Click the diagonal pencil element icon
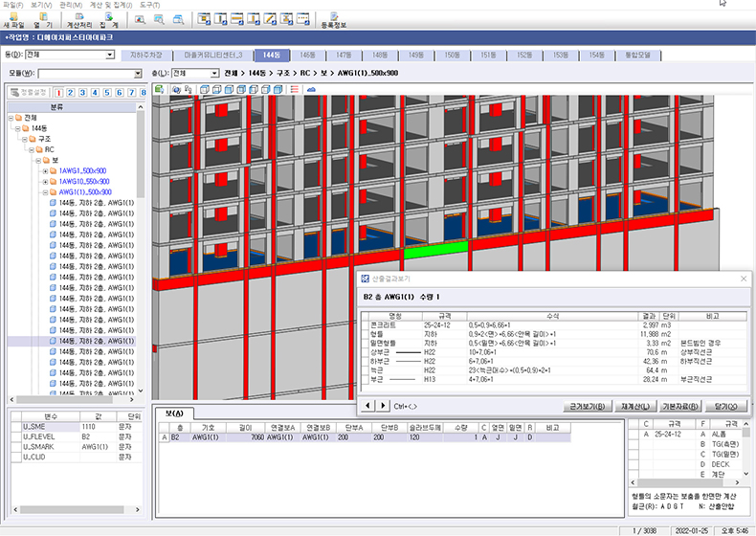The height and width of the screenshot is (536, 756). click(270, 19)
